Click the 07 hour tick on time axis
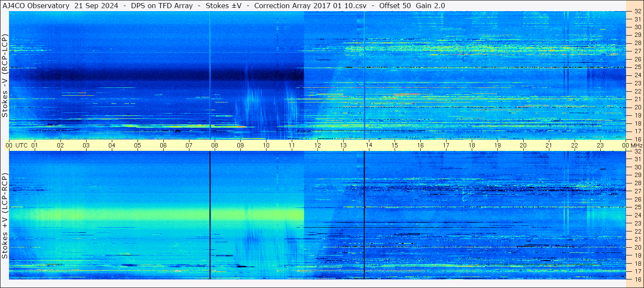This screenshot has height=288, width=644. pos(189,145)
